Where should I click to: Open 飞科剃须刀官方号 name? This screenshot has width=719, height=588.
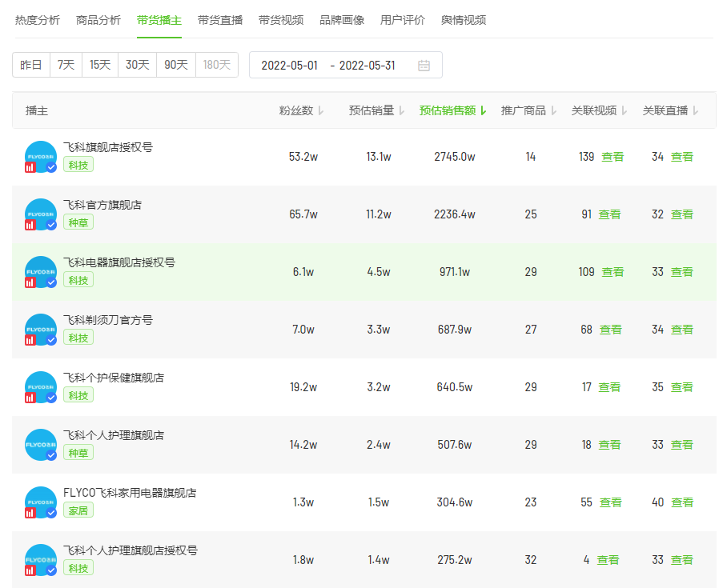[108, 320]
